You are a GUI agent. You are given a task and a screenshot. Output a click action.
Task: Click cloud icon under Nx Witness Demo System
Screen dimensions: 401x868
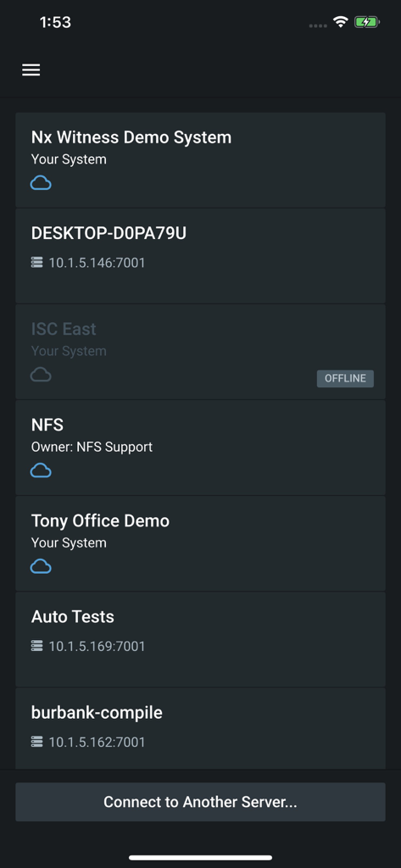tap(41, 183)
